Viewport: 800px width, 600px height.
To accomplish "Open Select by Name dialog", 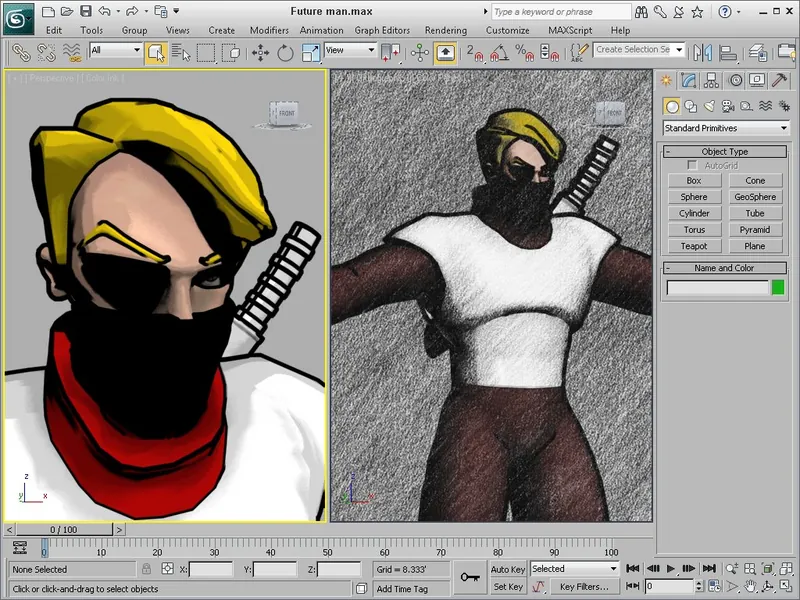I will click(x=181, y=52).
